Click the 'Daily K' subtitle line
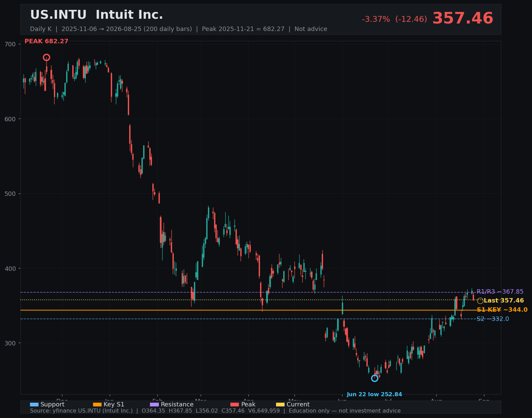The width and height of the screenshot is (532, 418). pos(179,29)
